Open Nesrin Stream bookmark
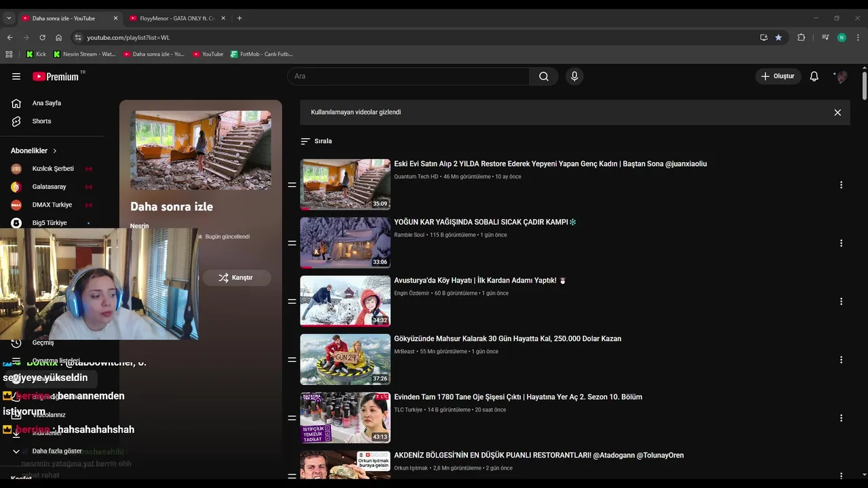This screenshot has height=488, width=868. 84,54
